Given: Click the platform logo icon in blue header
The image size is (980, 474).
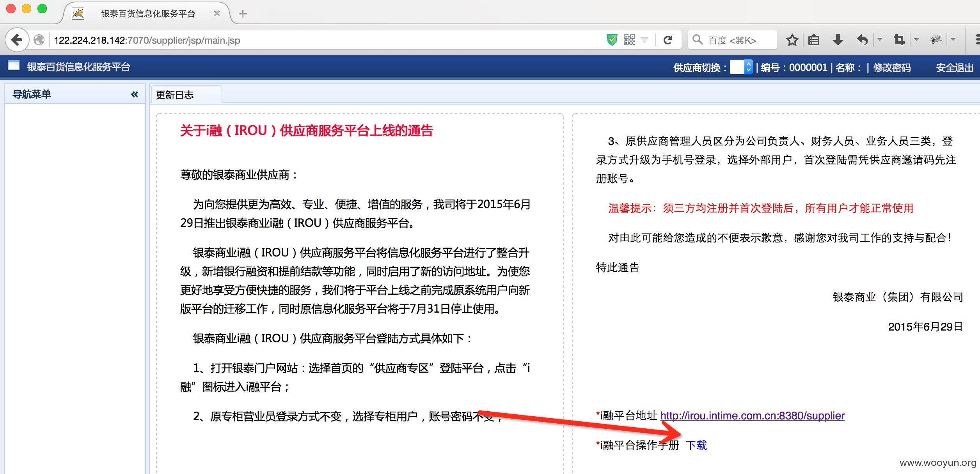Looking at the screenshot, I should pos(14,66).
